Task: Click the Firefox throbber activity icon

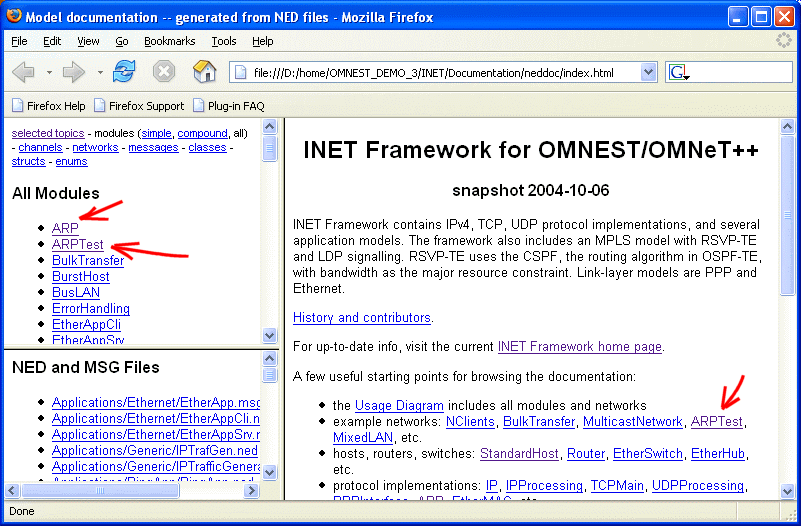Action: click(x=783, y=40)
